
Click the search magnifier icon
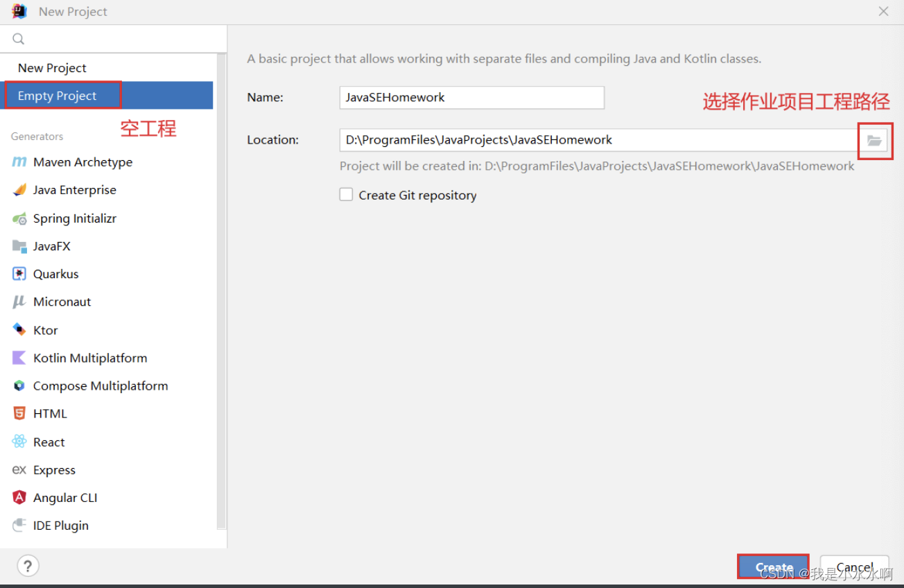click(x=19, y=39)
